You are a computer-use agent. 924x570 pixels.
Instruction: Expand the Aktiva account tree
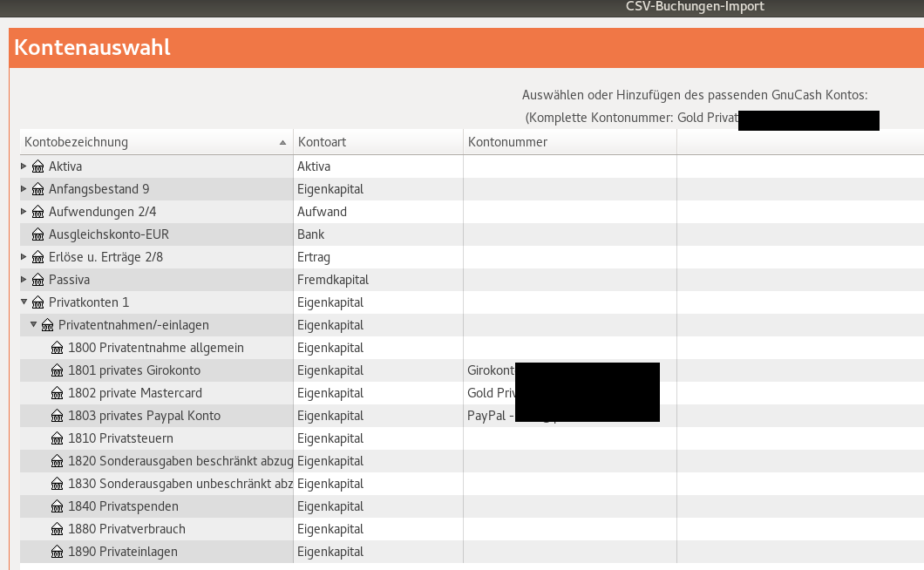pyautogui.click(x=24, y=166)
